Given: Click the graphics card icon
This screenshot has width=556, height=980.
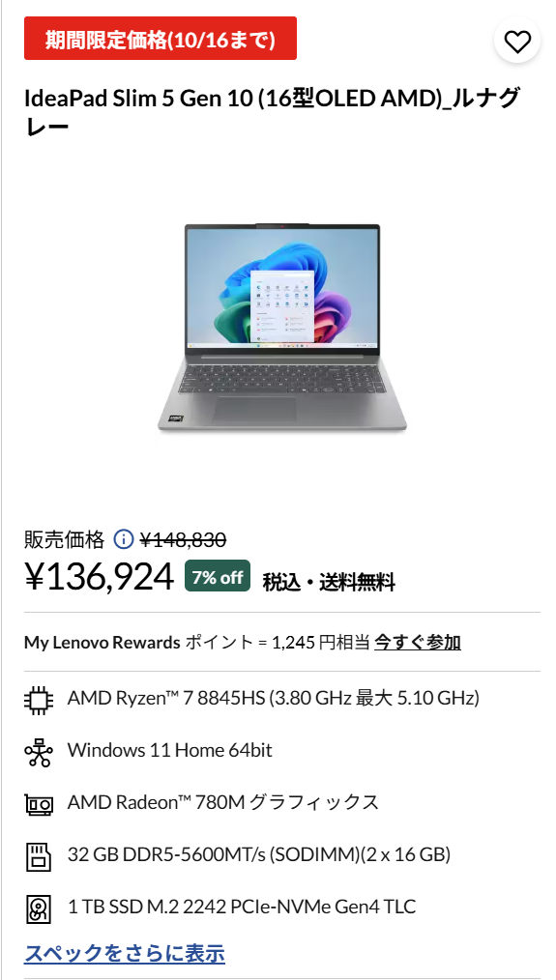Looking at the screenshot, I should [x=40, y=803].
